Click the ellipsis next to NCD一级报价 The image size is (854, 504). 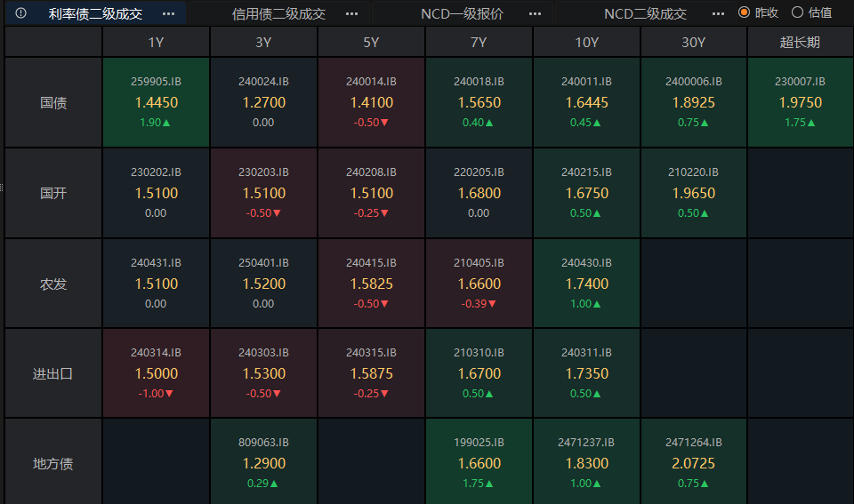click(x=535, y=13)
